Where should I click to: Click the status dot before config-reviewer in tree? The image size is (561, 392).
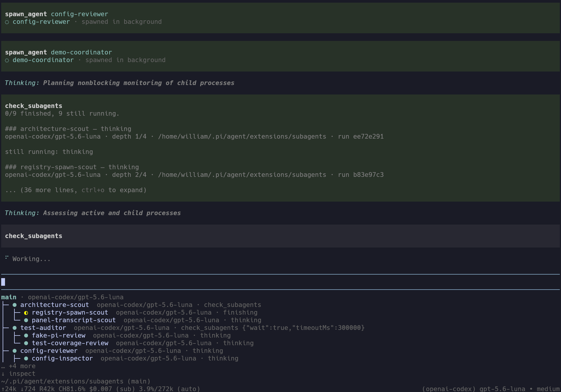[14, 351]
